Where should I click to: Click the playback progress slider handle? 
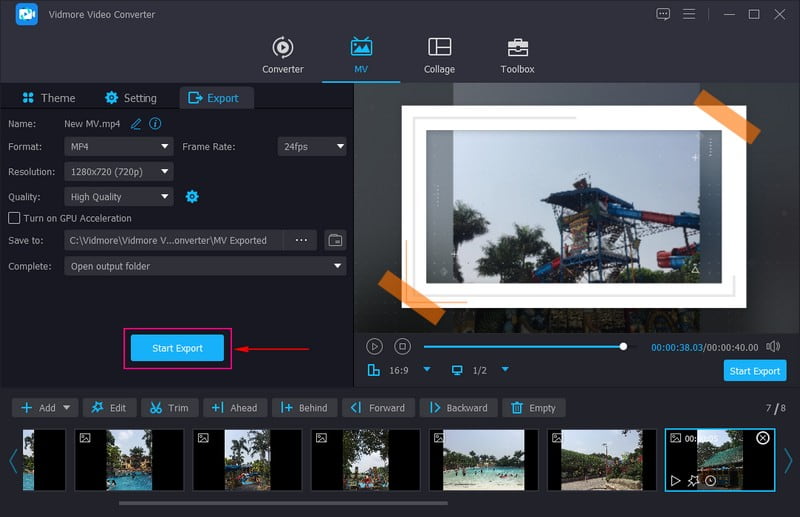623,346
